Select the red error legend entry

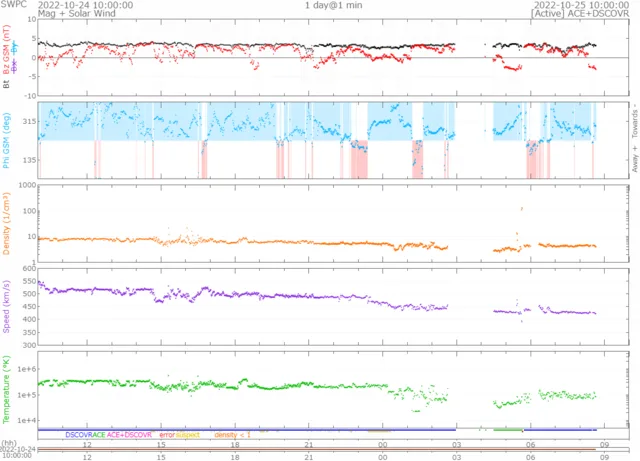[x=169, y=435]
